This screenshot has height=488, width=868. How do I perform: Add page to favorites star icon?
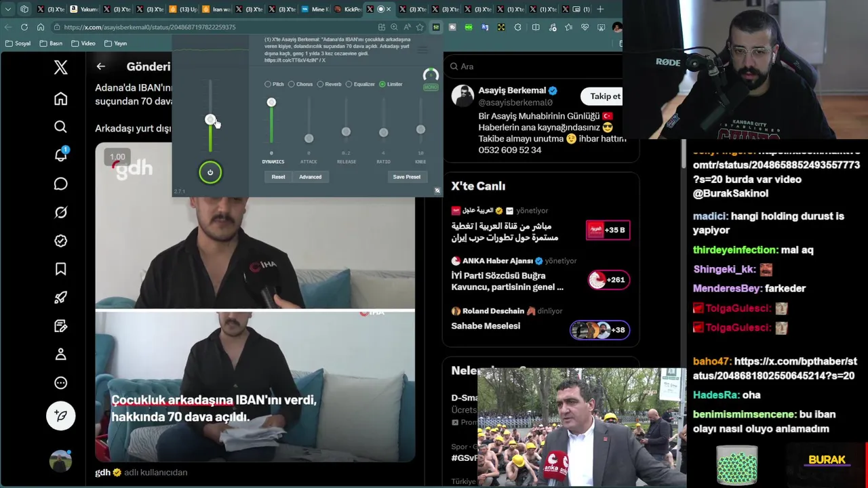[420, 27]
